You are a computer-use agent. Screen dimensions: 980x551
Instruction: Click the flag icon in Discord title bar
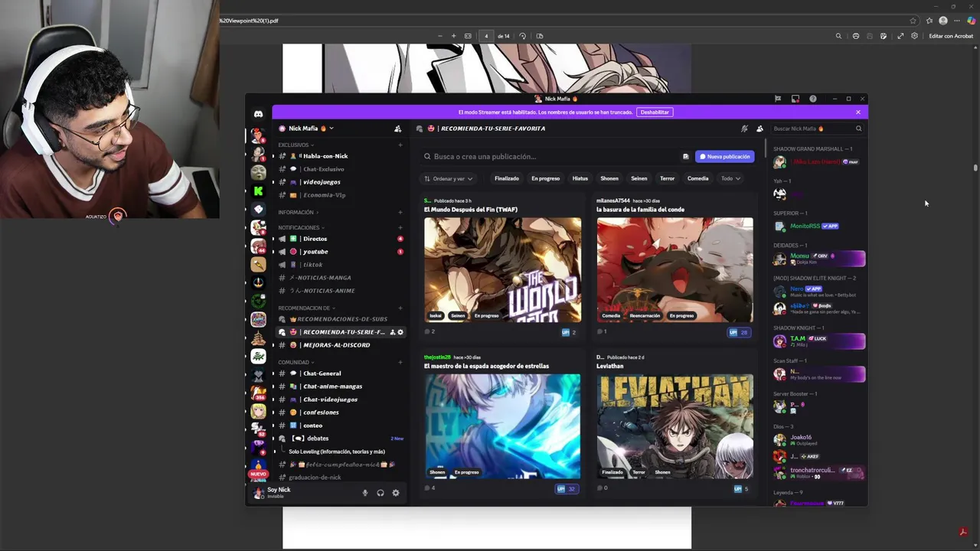(778, 99)
